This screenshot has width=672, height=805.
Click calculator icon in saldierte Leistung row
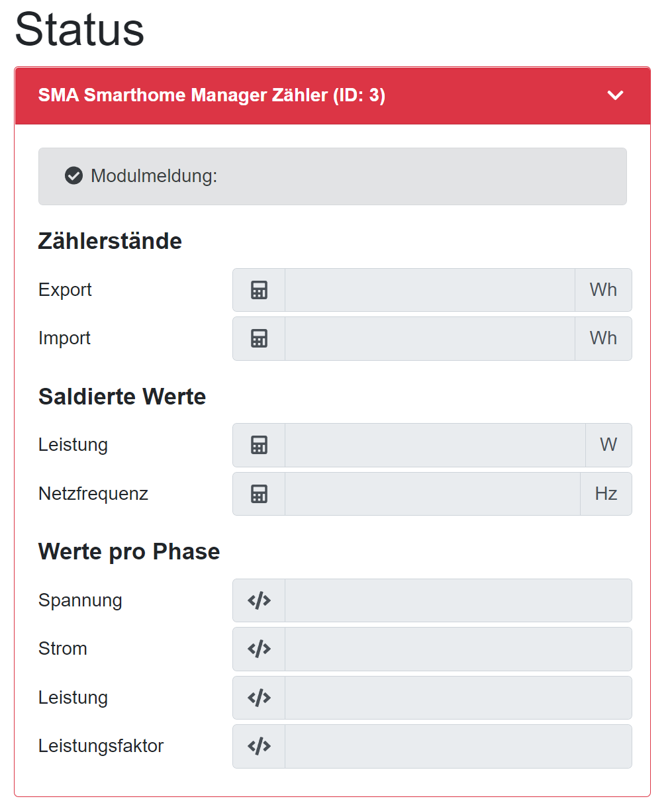259,445
